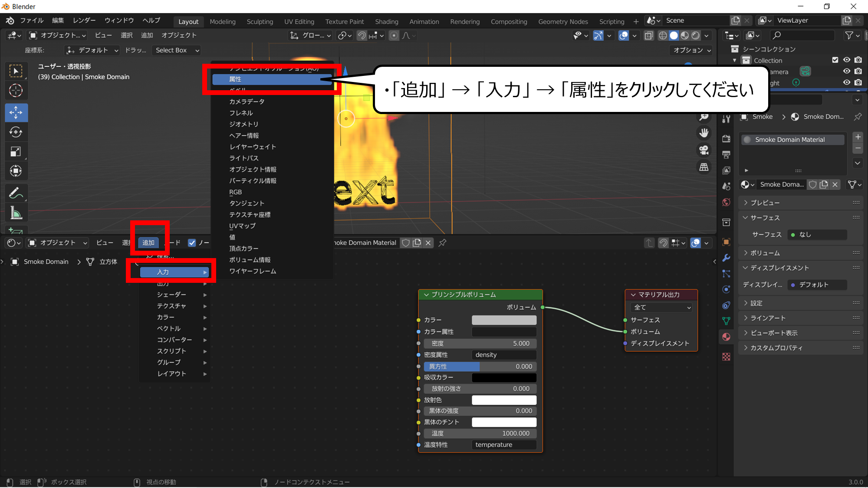Activate the Transform tool
Screen dimensions: 868x488
pos(16,171)
